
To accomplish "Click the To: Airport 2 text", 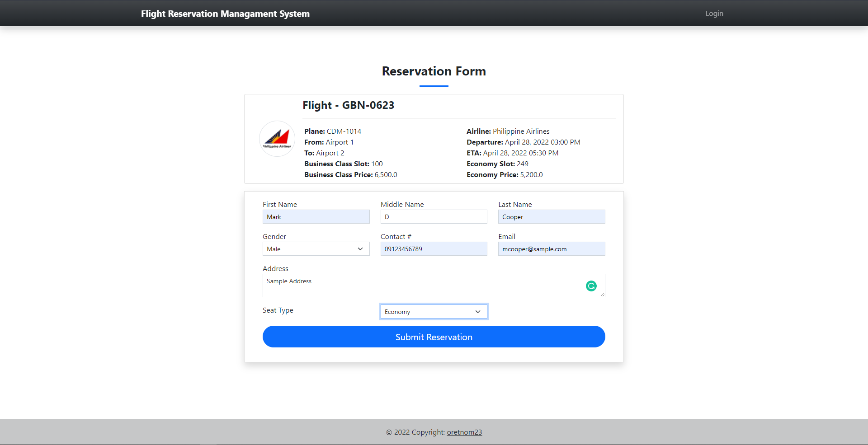I will pos(324,153).
